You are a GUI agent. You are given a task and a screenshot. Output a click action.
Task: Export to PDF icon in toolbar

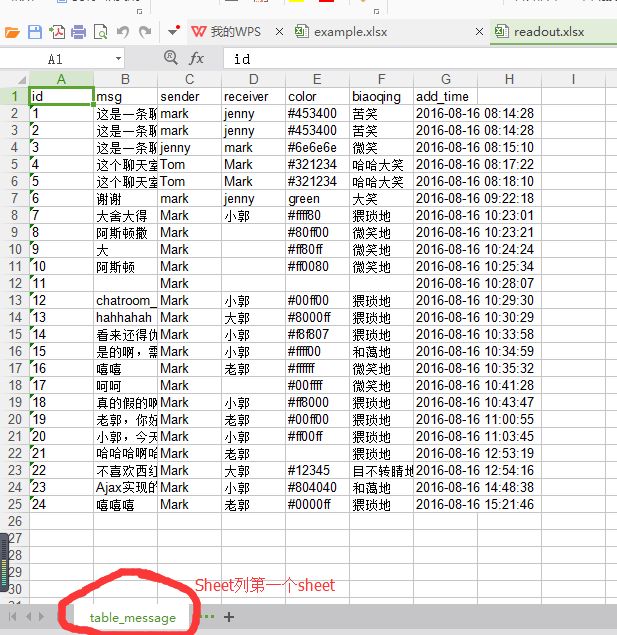57,32
